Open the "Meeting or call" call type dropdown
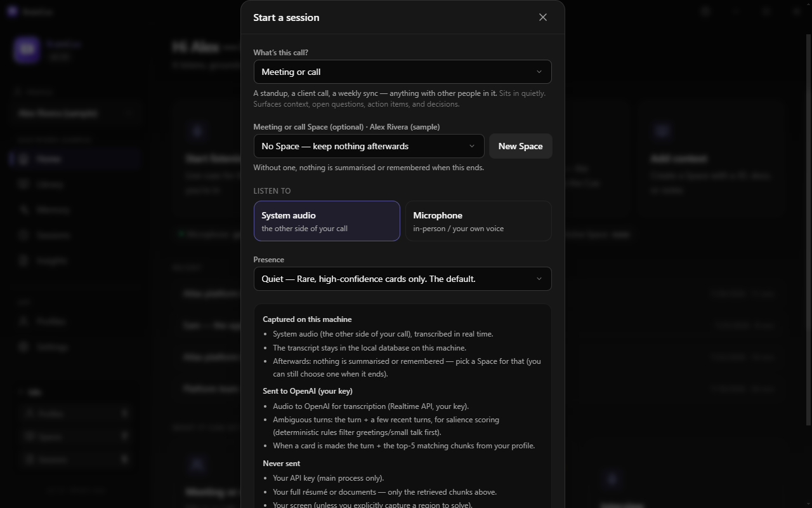The width and height of the screenshot is (812, 508). coord(402,72)
